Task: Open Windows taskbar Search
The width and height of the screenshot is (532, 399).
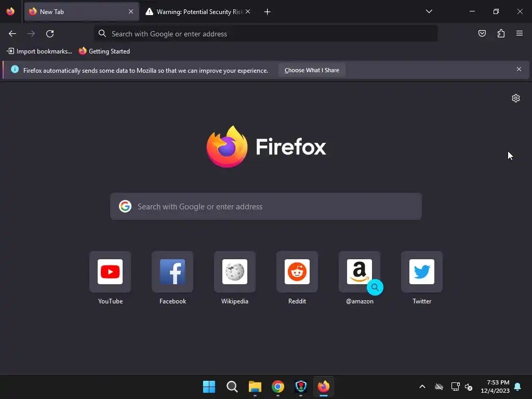Action: [232, 387]
